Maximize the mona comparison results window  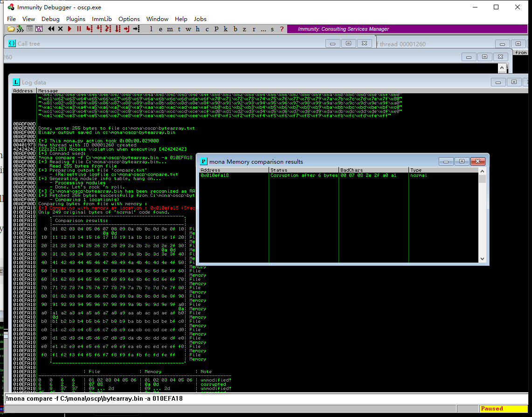pyautogui.click(x=462, y=161)
